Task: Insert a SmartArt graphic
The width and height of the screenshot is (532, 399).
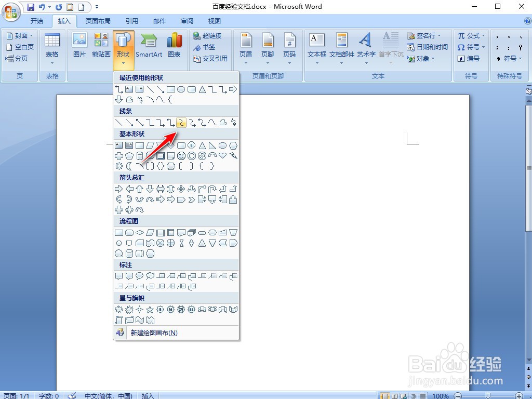Action: coord(149,45)
